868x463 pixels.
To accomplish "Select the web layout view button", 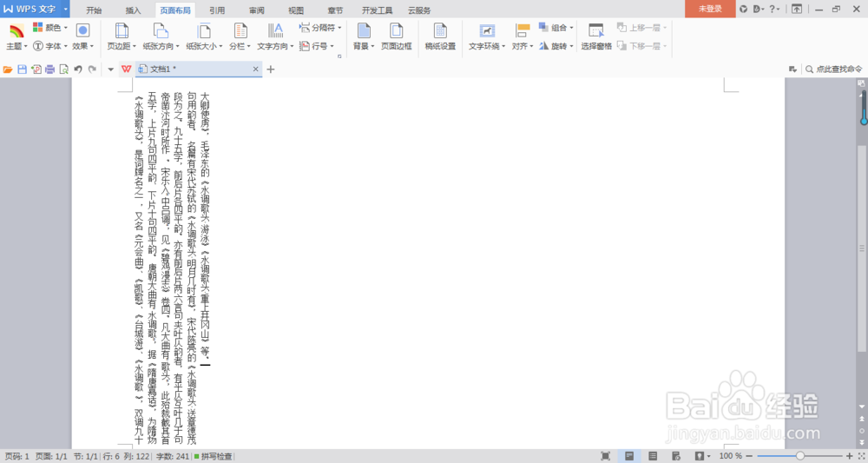I will pos(676,456).
